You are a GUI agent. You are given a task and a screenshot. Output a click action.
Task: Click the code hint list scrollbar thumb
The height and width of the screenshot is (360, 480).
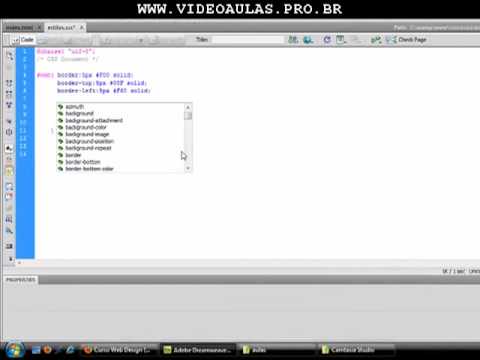tap(188, 116)
